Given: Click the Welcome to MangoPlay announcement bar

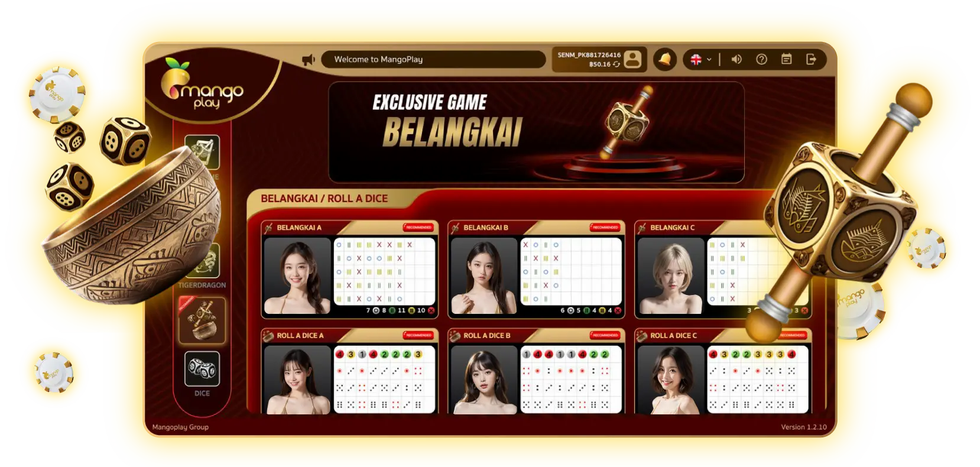Looking at the screenshot, I should [x=433, y=59].
